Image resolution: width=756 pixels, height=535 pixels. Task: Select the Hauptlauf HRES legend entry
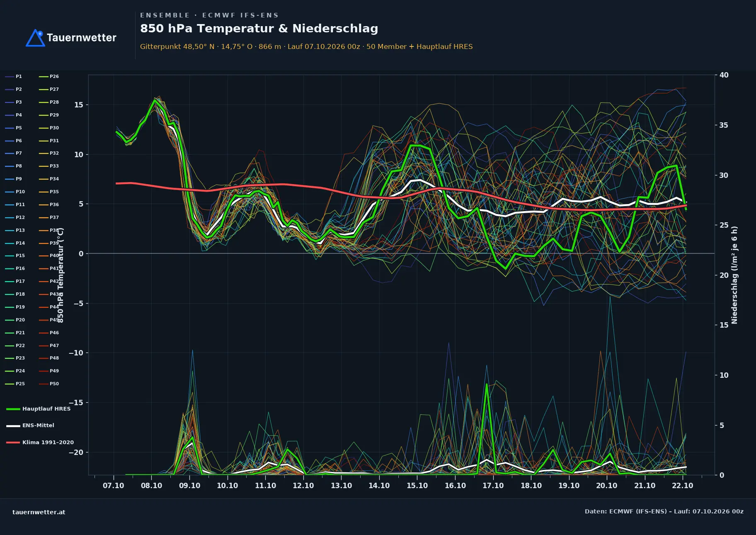tap(38, 409)
